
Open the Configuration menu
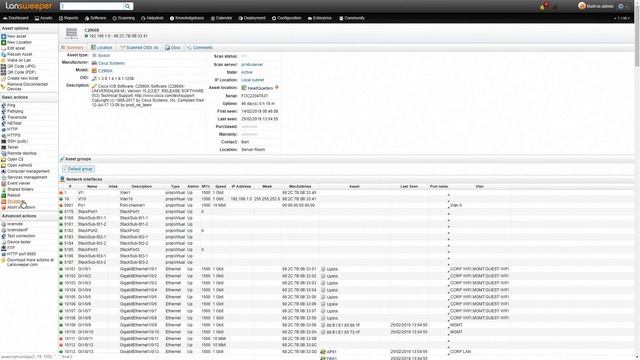coord(287,18)
